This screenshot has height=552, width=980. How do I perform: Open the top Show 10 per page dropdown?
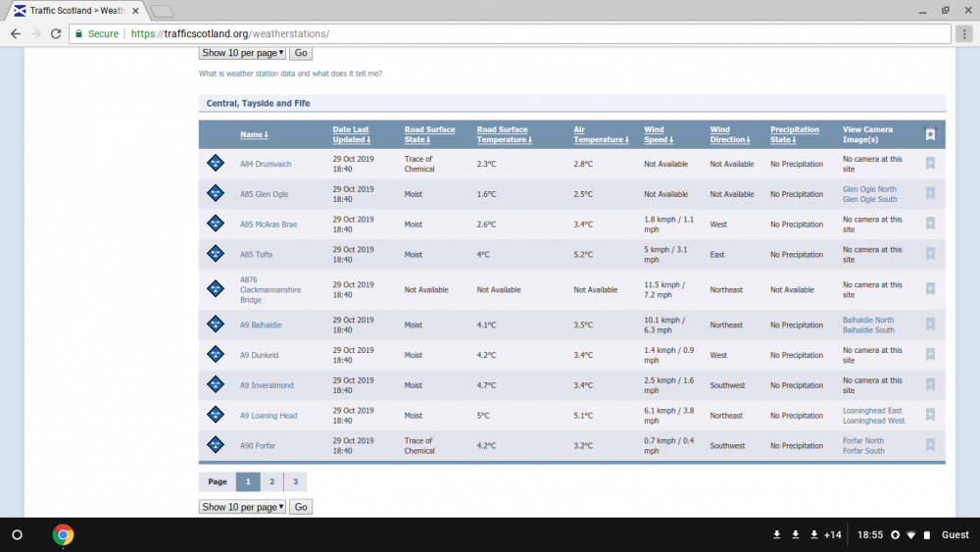click(242, 53)
